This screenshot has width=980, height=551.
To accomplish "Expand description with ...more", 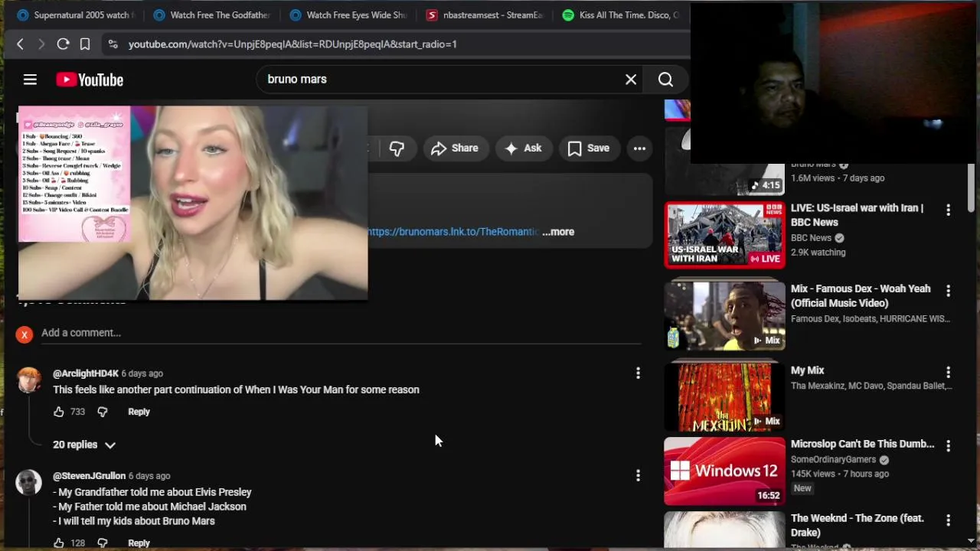I will [558, 232].
